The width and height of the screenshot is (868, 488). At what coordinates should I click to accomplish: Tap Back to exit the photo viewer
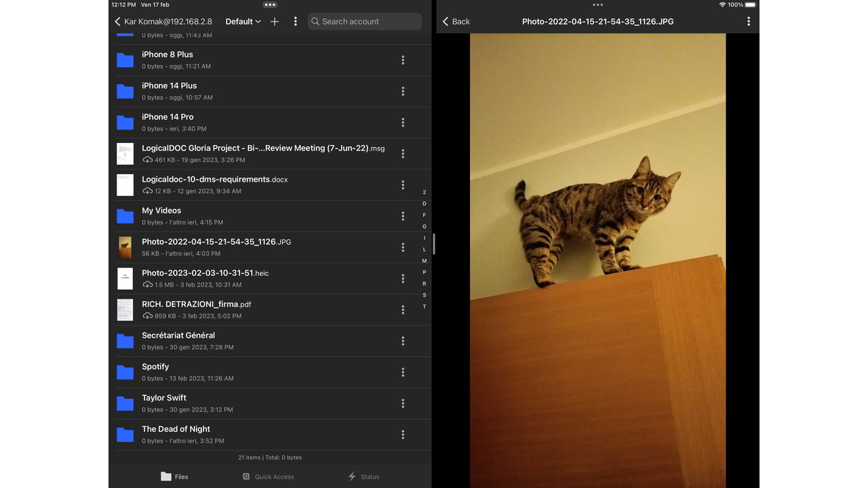pyautogui.click(x=455, y=21)
